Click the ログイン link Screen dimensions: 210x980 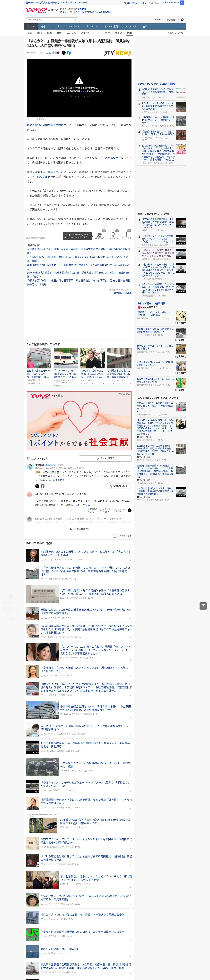pyautogui.click(x=64, y=12)
